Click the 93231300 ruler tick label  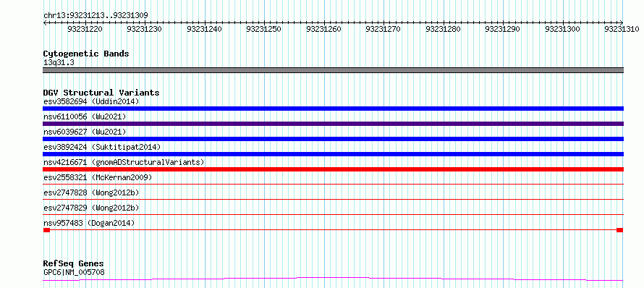click(563, 29)
